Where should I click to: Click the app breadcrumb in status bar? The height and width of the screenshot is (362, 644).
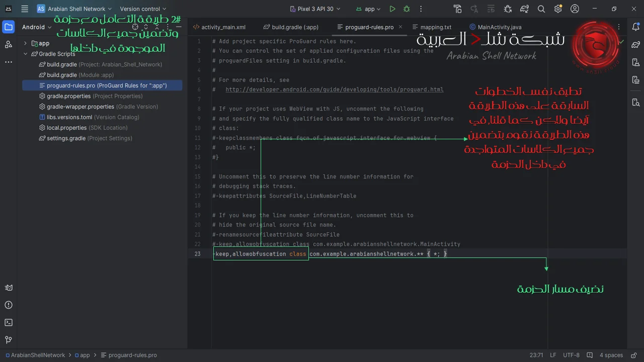(x=83, y=355)
